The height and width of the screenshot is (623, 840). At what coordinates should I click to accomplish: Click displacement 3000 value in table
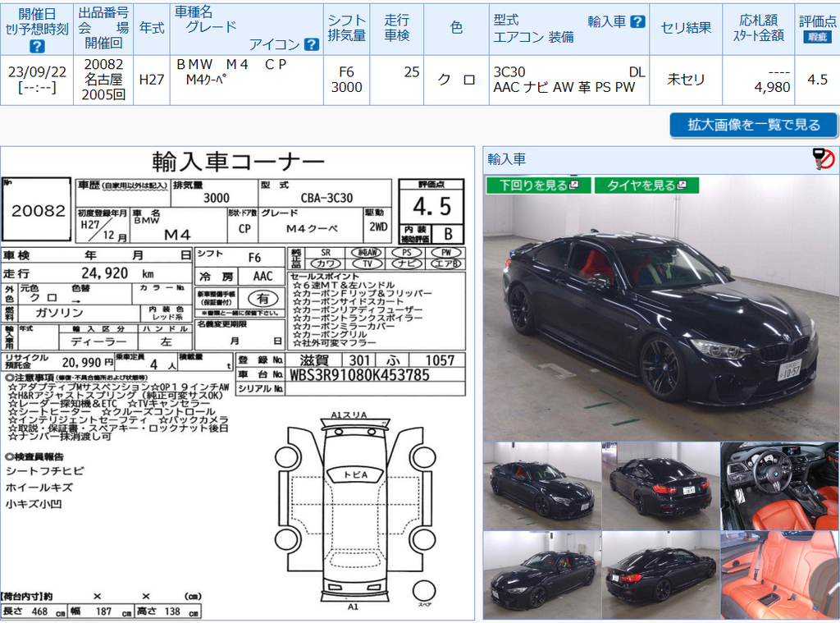347,87
